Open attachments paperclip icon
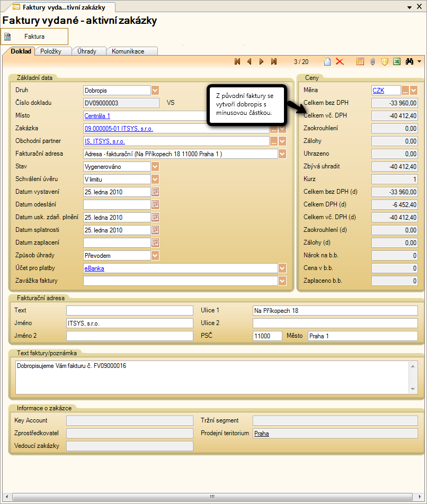Screen dimensions: 427x504 (x=372, y=62)
